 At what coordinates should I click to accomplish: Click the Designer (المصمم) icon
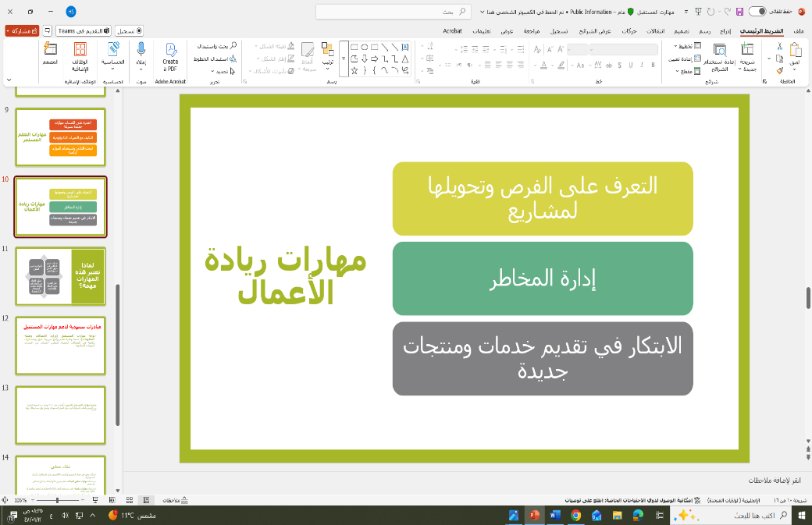pos(51,55)
